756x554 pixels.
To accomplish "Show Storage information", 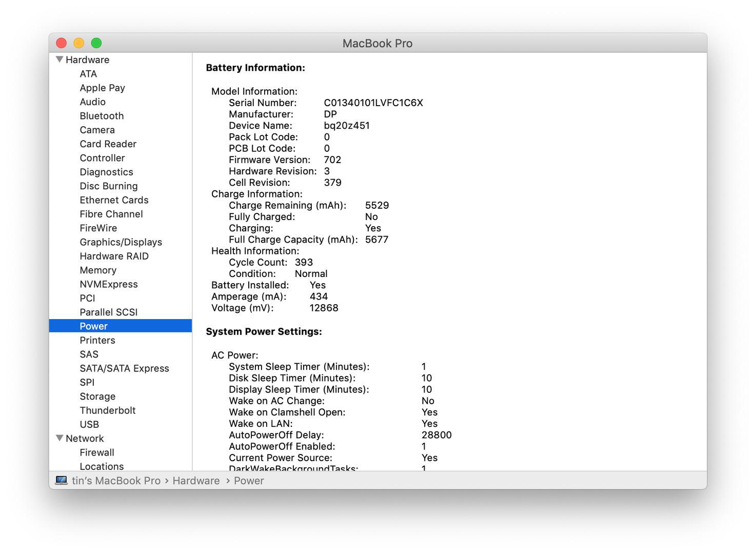I will 97,397.
